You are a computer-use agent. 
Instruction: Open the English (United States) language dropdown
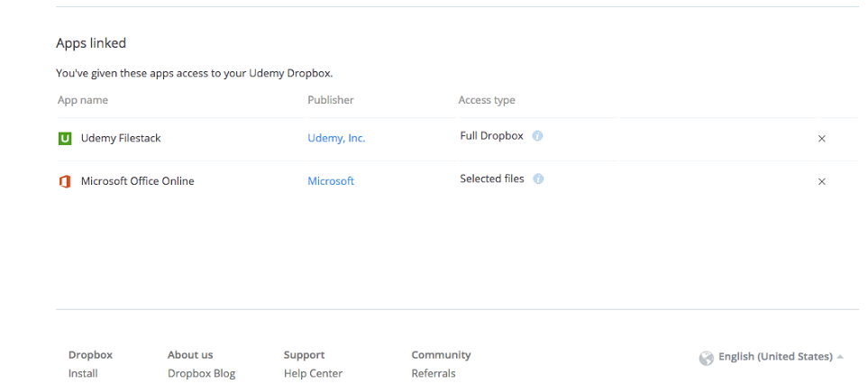[781, 356]
